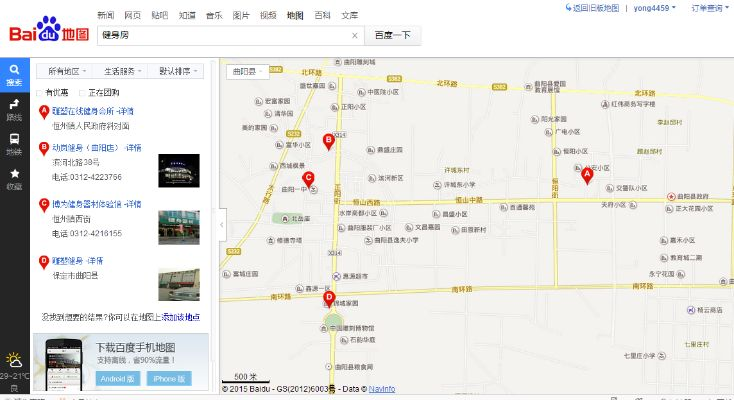Click the phone image in mobile map banner
This screenshot has height=400, width=734.
(64, 364)
